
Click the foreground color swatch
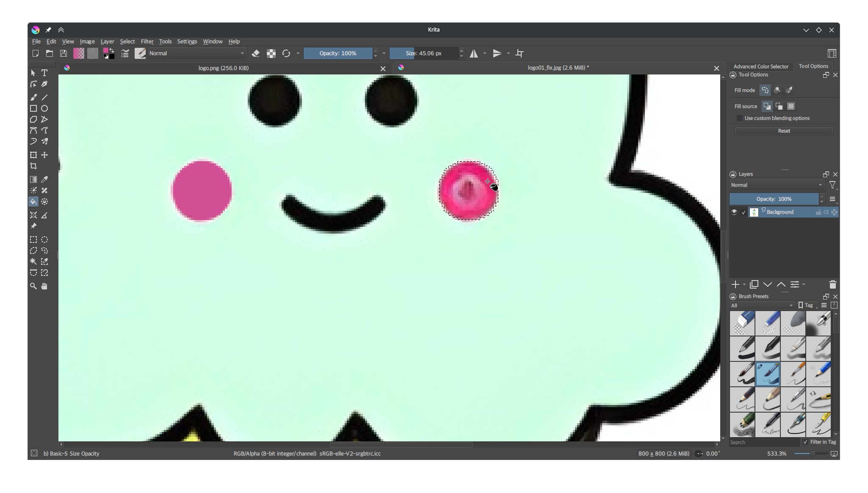106,51
